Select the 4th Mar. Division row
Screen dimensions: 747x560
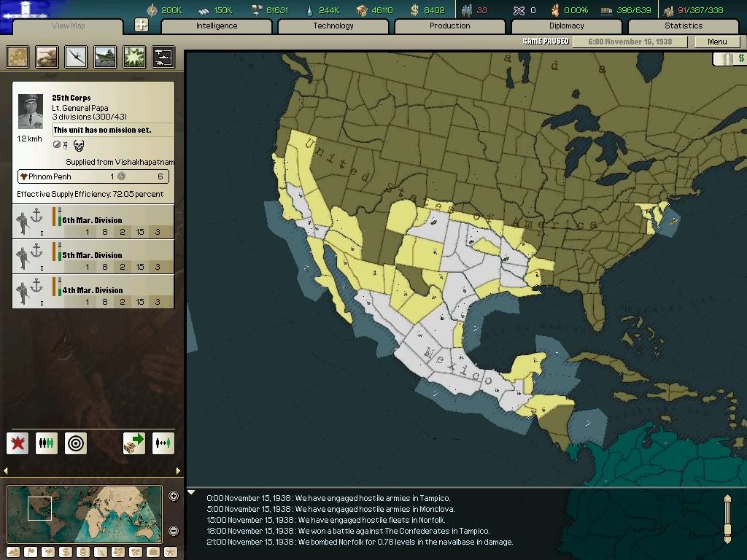93,292
